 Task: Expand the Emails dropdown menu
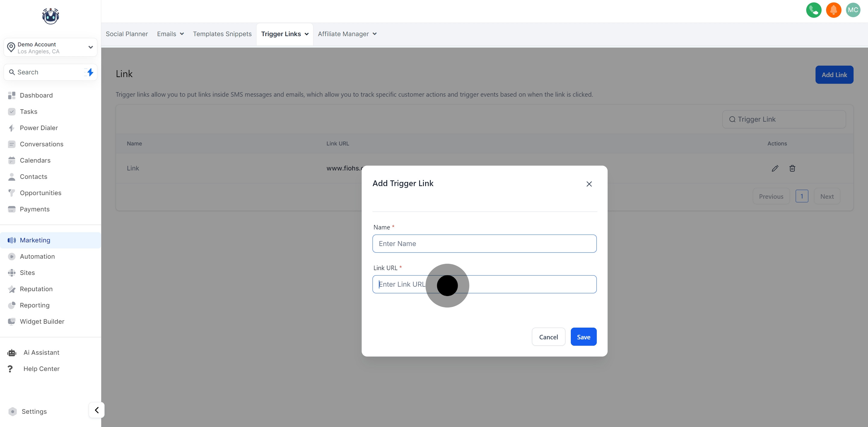[170, 34]
